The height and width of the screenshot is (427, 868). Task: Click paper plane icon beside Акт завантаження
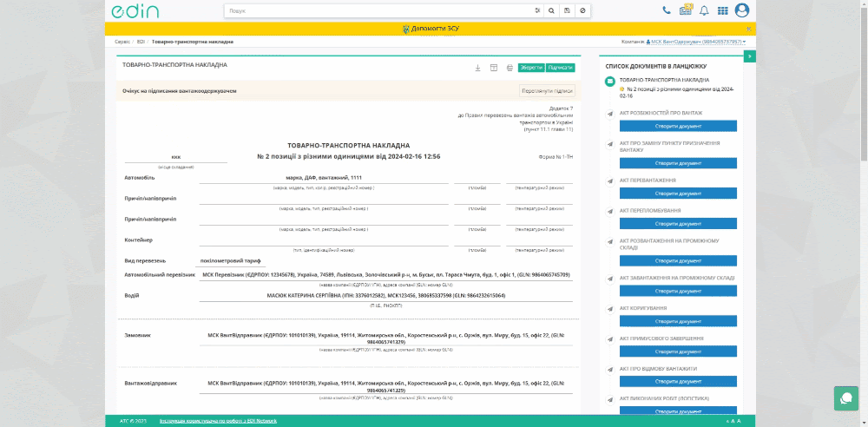click(x=610, y=279)
